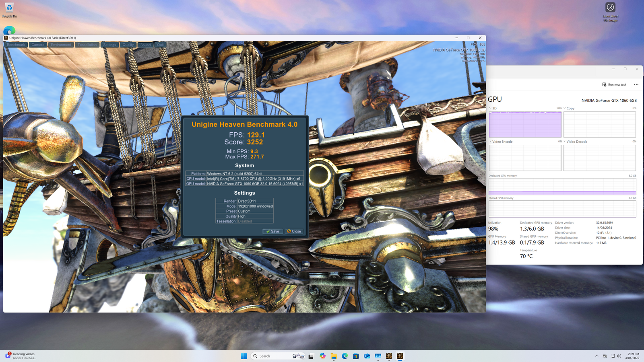
Task: Close the benchmark results dialog
Action: [x=294, y=231]
